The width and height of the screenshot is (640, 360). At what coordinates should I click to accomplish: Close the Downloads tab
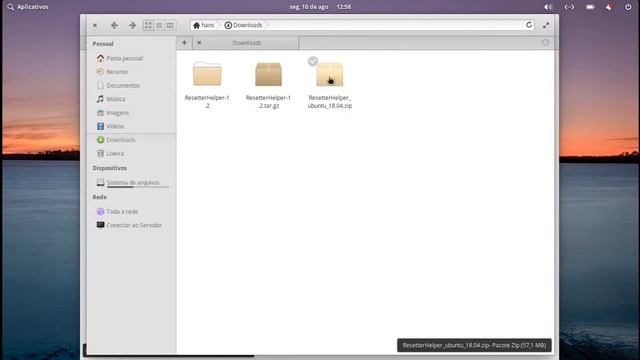click(199, 42)
